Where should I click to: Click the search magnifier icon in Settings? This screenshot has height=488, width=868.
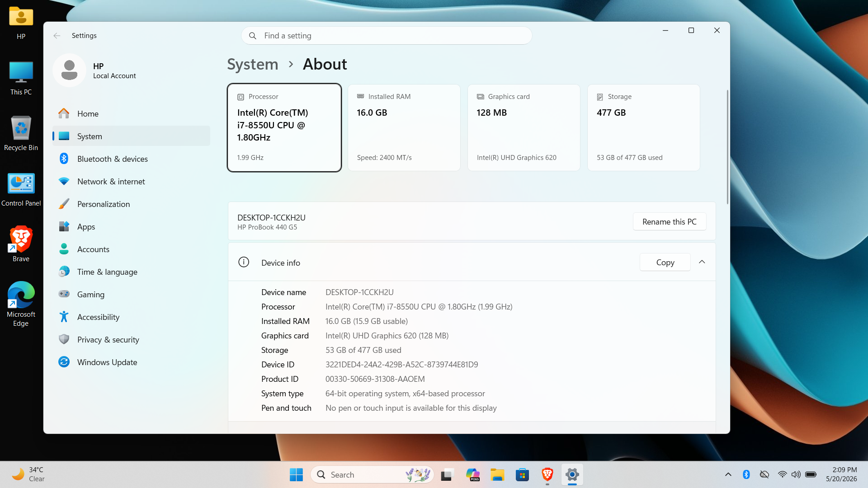click(253, 36)
